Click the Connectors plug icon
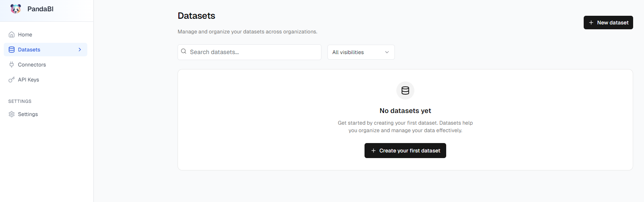This screenshot has width=644, height=202. click(12, 65)
